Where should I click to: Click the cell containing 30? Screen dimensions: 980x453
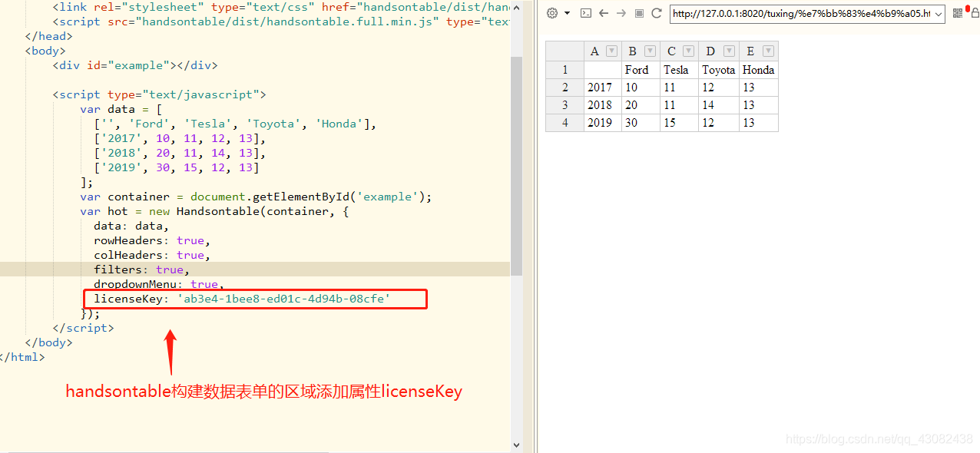click(x=641, y=123)
